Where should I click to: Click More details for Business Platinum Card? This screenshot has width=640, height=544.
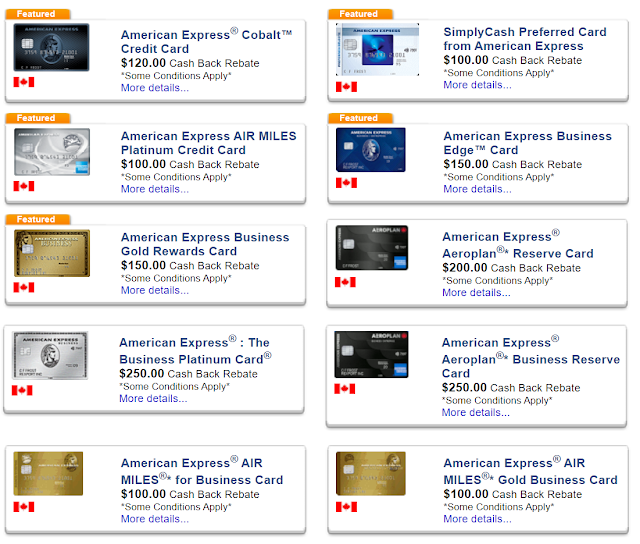click(x=153, y=398)
